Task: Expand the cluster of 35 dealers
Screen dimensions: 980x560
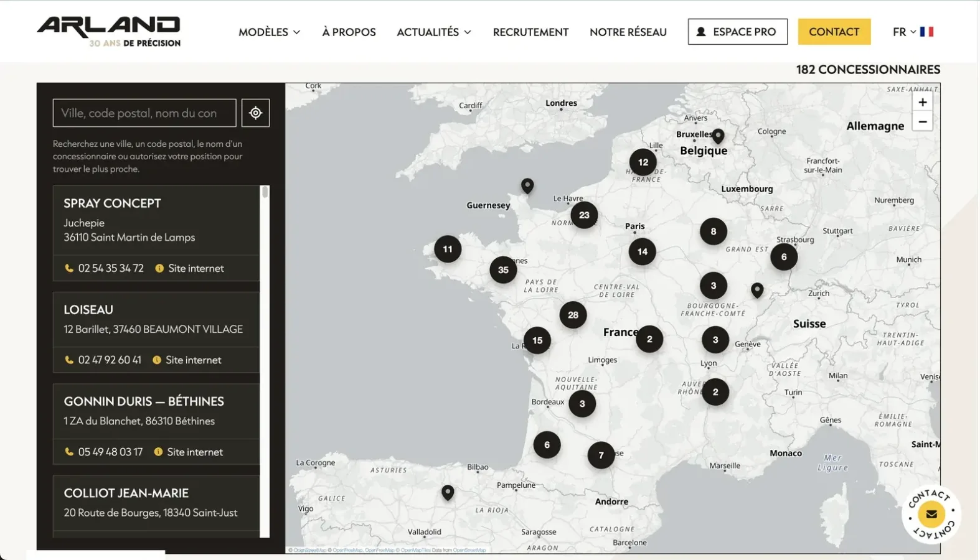Action: coord(503,270)
